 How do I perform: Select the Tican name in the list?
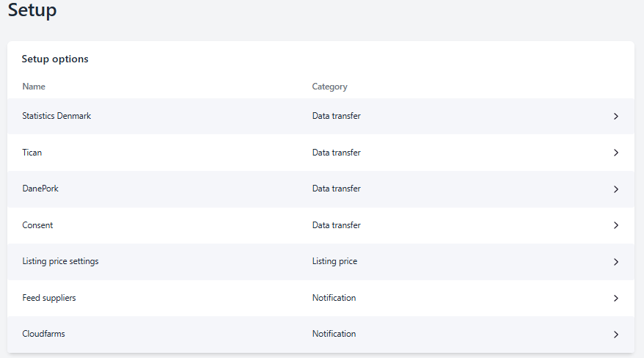32,153
